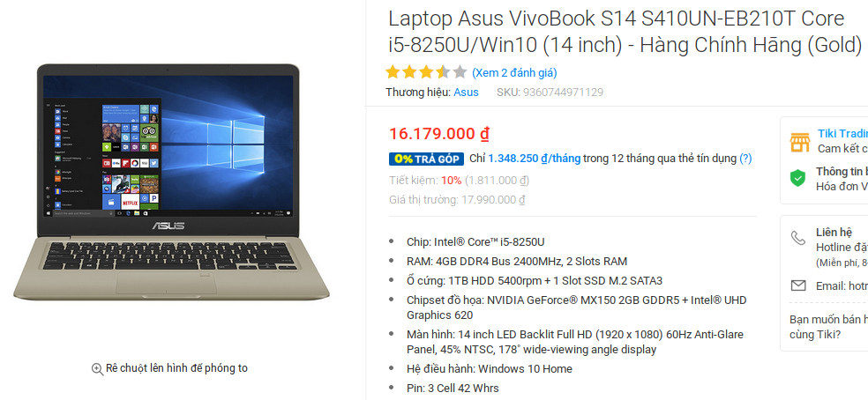Click the Laptop Asus VivoBook S14 product title
Viewport: 868px width, 400px height.
tap(625, 32)
